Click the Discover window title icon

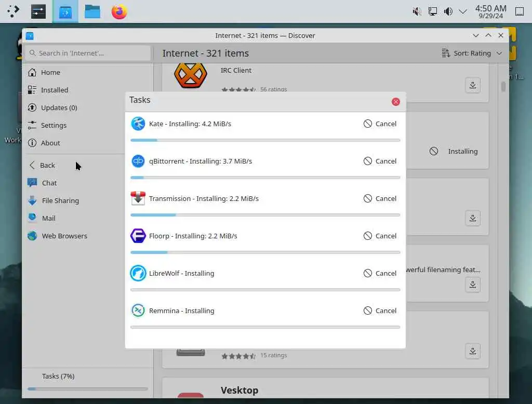click(x=30, y=36)
